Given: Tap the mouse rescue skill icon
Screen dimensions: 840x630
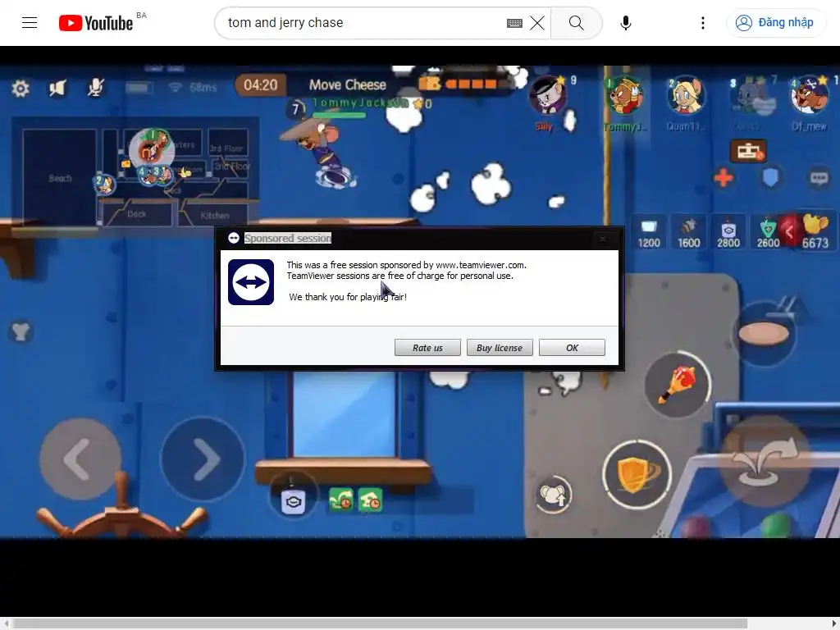Looking at the screenshot, I should (x=554, y=494).
